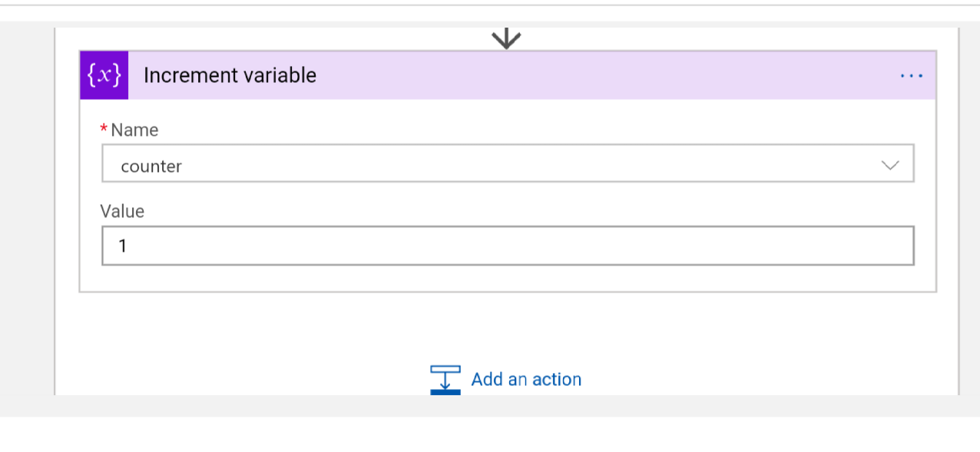Select the counter text in Name field
The image size is (980, 452).
click(151, 166)
